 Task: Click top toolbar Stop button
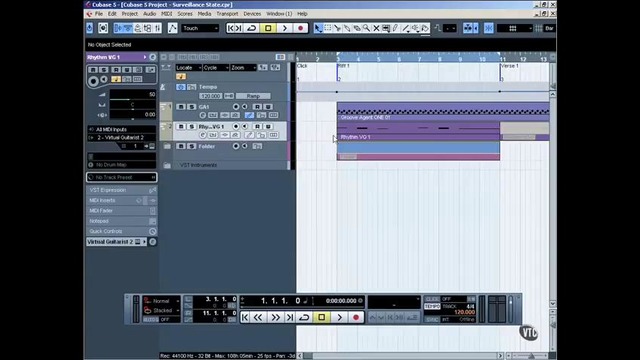click(268, 28)
